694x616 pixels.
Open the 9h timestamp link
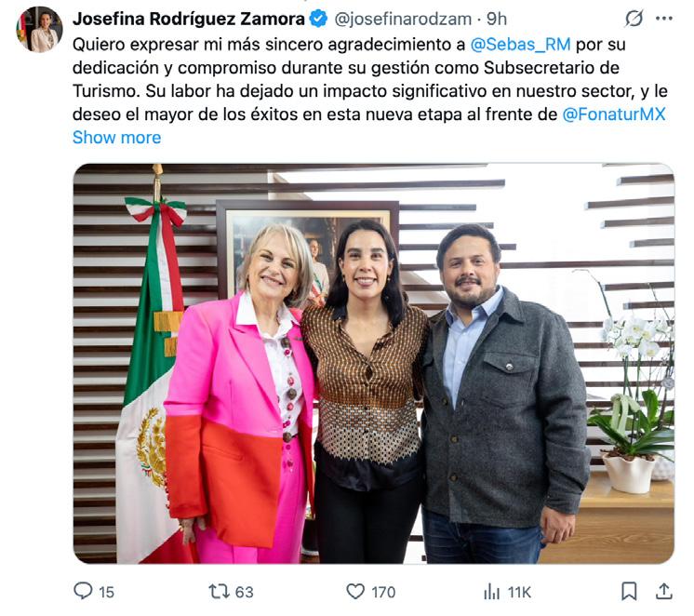tap(497, 19)
